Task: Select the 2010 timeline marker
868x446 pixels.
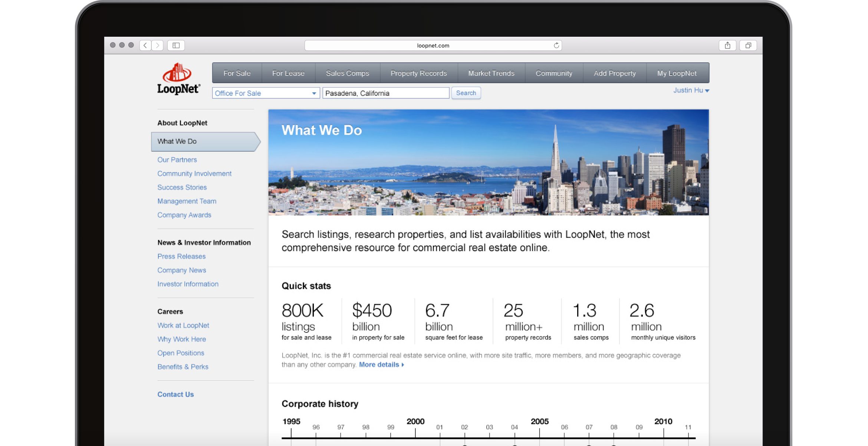Action: click(663, 421)
